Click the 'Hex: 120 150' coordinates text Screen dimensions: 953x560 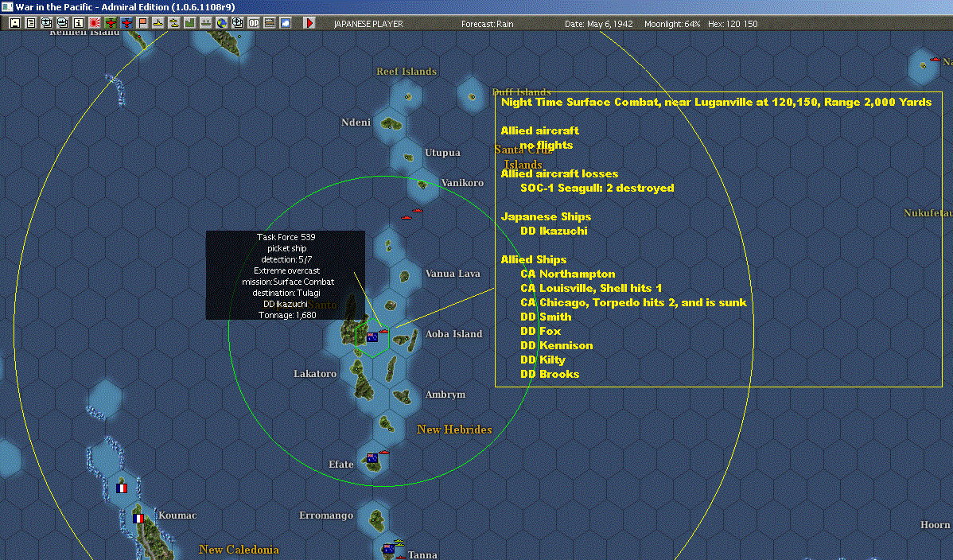point(733,24)
